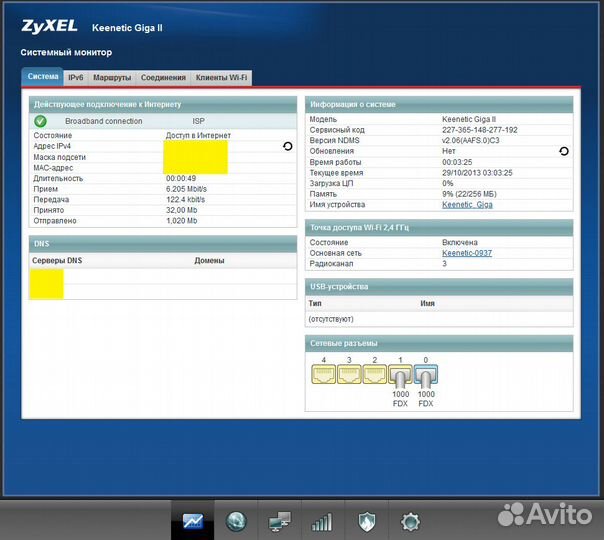The width and height of the screenshot is (604, 540).
Task: Open the Security shield icon
Action: [366, 521]
